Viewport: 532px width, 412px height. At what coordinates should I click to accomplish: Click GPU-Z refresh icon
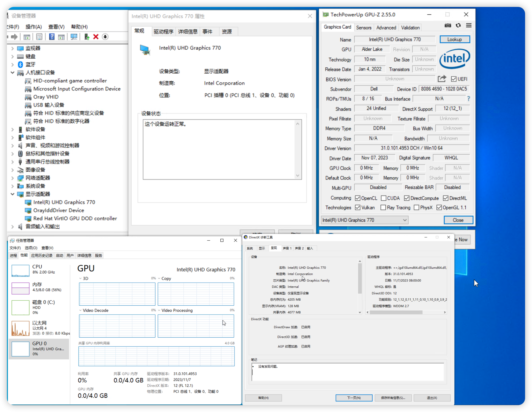[x=458, y=26]
